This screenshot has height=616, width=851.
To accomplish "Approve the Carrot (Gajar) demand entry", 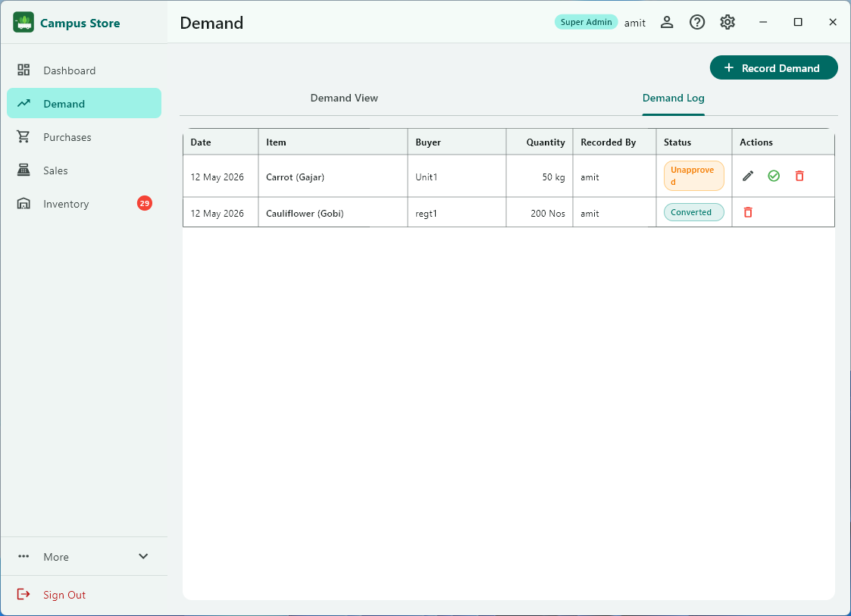I will tap(774, 176).
